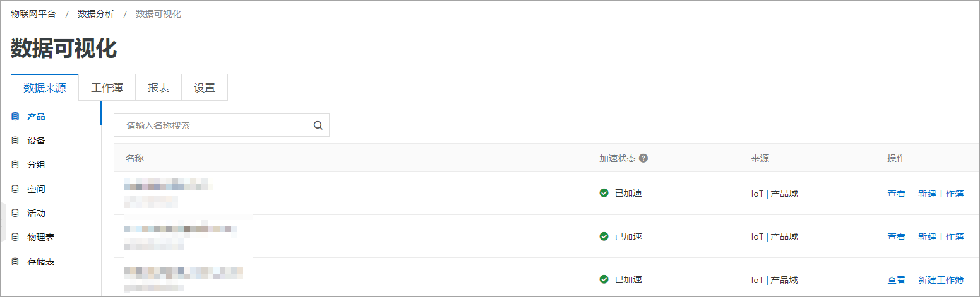
Task: Click the database icon next to 设备
Action: 15,141
